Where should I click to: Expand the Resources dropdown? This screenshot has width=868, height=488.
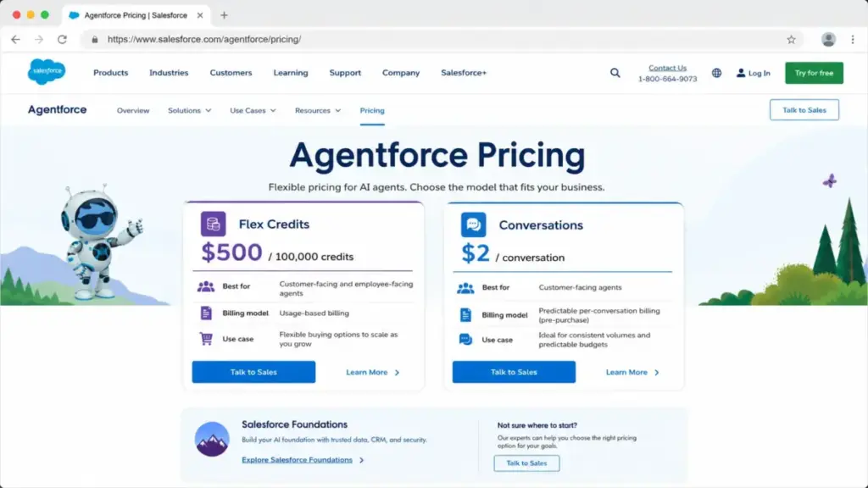318,111
